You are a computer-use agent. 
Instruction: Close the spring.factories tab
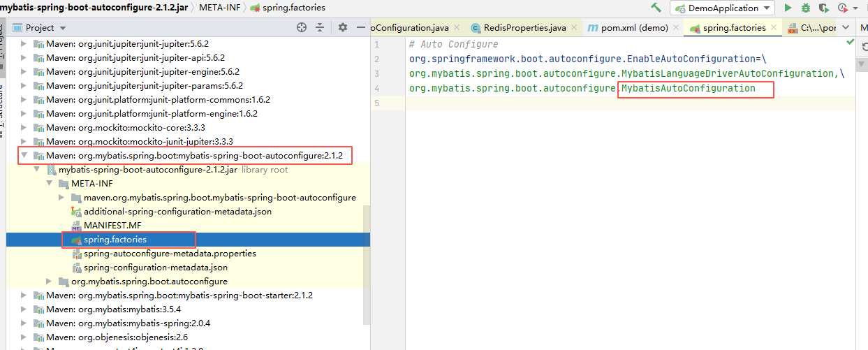pyautogui.click(x=774, y=28)
